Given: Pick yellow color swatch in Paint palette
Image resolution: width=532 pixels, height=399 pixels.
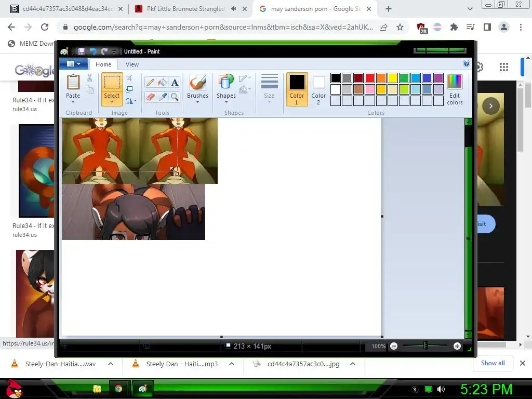Looking at the screenshot, I should pyautogui.click(x=393, y=78).
